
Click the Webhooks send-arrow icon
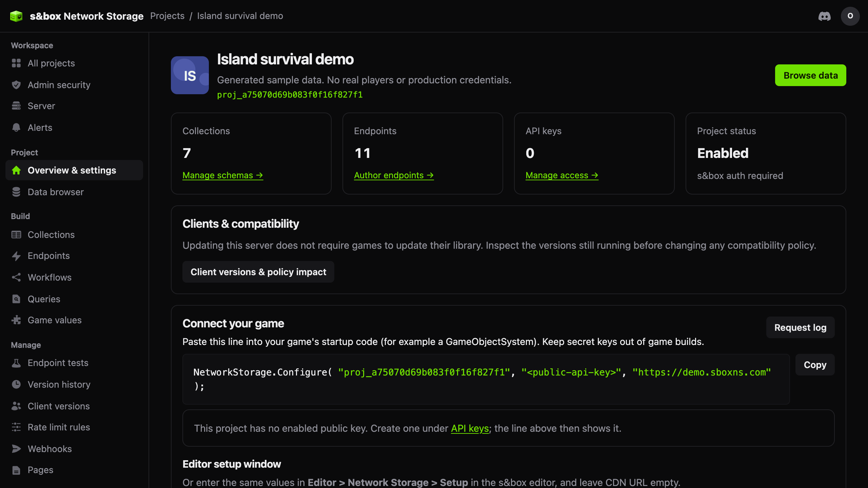(16, 449)
